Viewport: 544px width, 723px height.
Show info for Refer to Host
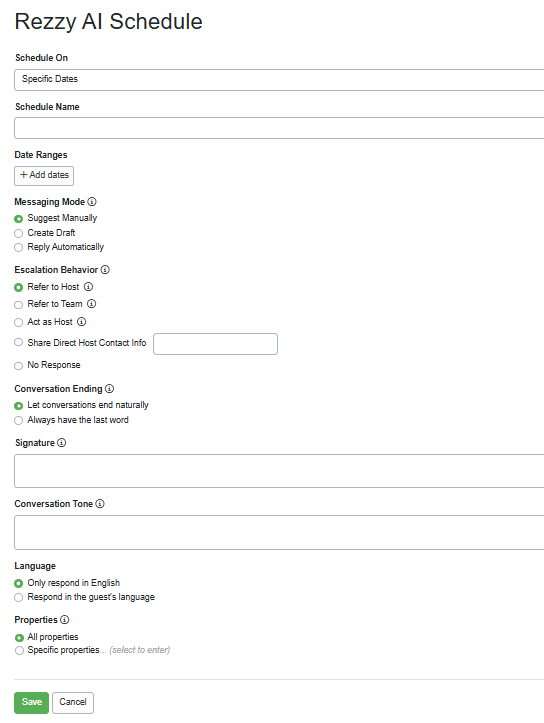coord(89,287)
